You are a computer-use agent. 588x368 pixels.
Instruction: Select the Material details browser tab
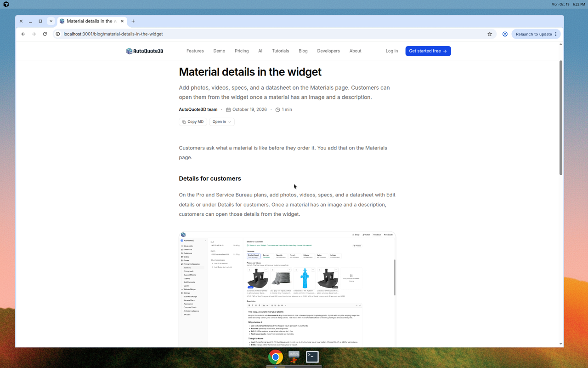[x=91, y=21]
